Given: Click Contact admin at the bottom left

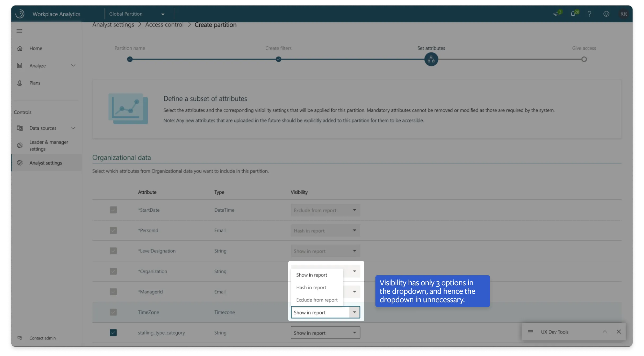Looking at the screenshot, I should pyautogui.click(x=42, y=338).
